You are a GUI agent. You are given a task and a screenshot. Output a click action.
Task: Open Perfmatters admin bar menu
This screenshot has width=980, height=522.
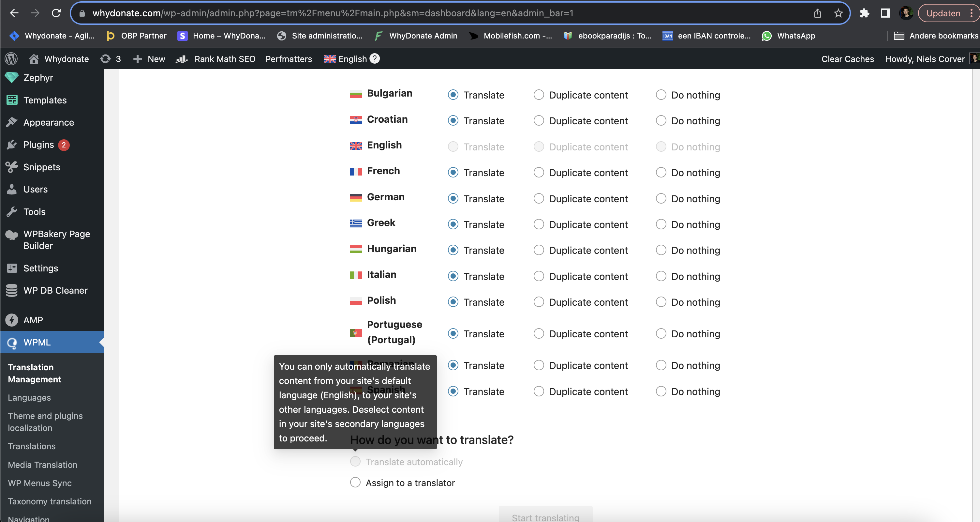tap(289, 59)
